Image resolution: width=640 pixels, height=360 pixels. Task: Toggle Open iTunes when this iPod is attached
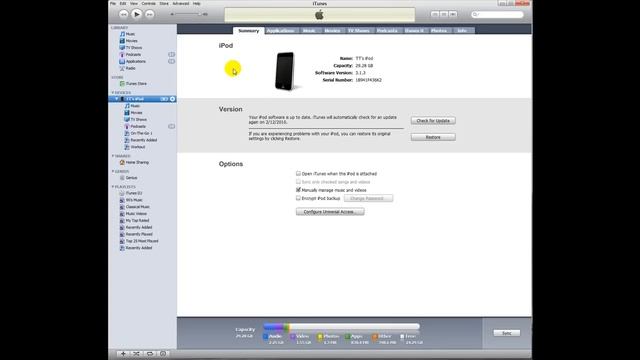pos(298,173)
